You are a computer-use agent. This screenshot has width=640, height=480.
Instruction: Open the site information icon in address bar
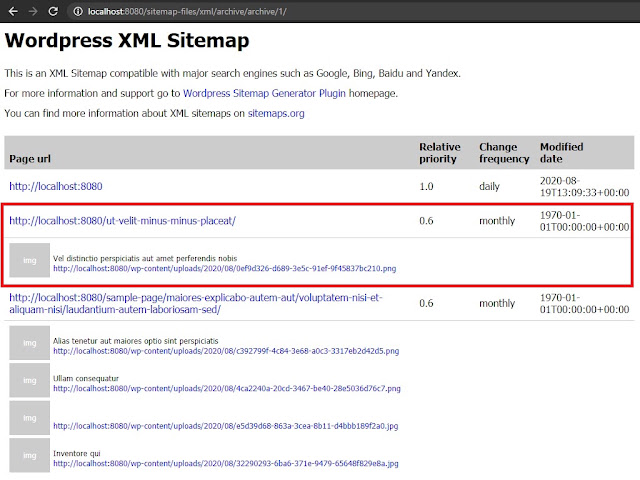point(78,11)
